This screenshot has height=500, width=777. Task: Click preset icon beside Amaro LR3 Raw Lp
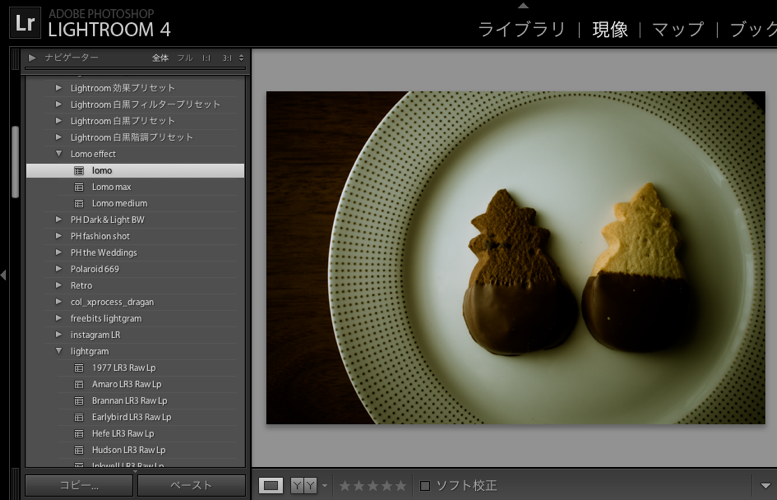[x=79, y=384]
